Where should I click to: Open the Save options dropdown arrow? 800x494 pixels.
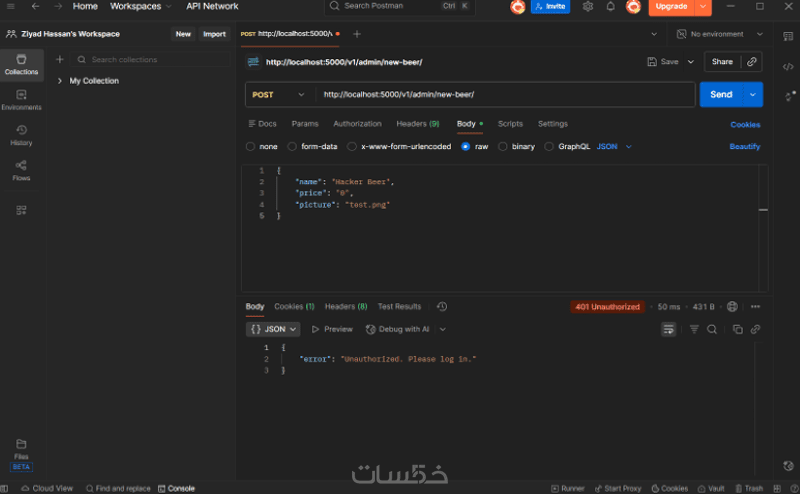coord(691,62)
